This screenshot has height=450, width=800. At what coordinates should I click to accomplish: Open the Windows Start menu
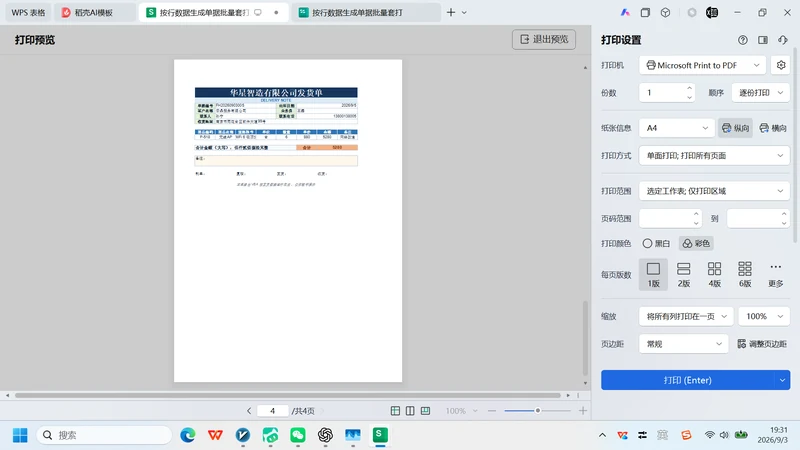[x=20, y=435]
